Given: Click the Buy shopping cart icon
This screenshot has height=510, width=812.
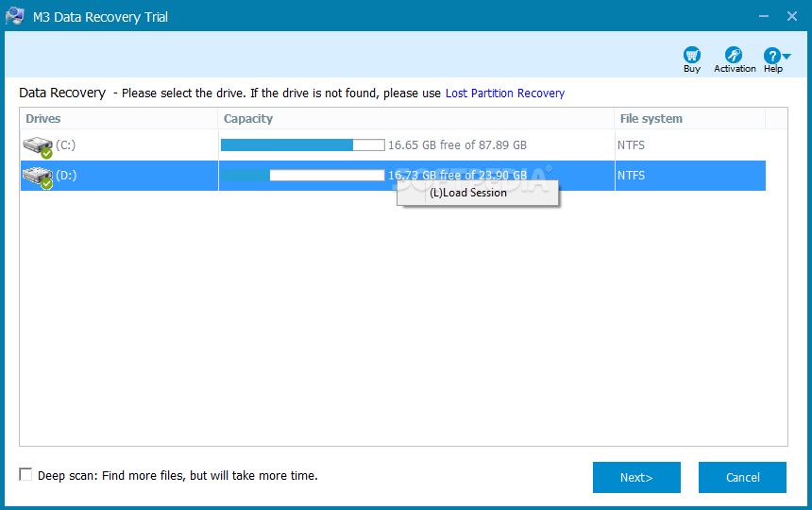Looking at the screenshot, I should point(692,55).
